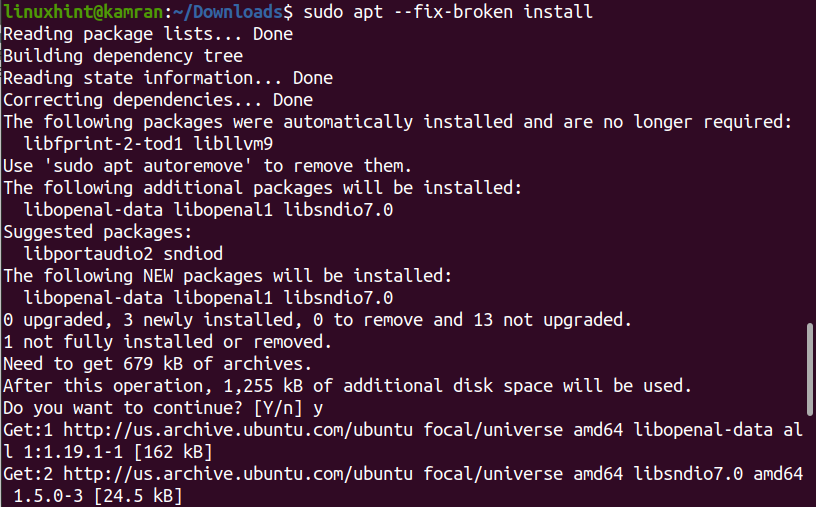Select the libfprint-2-tod1 package name

click(x=102, y=143)
